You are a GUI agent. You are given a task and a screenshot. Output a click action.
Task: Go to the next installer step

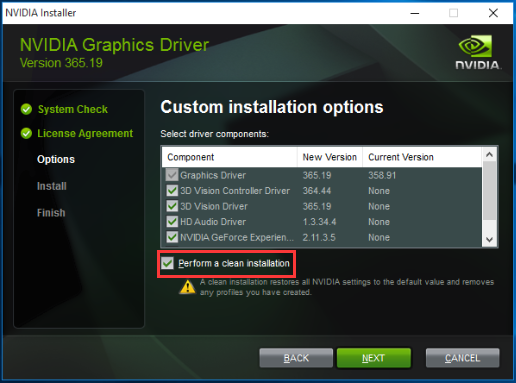pos(374,358)
